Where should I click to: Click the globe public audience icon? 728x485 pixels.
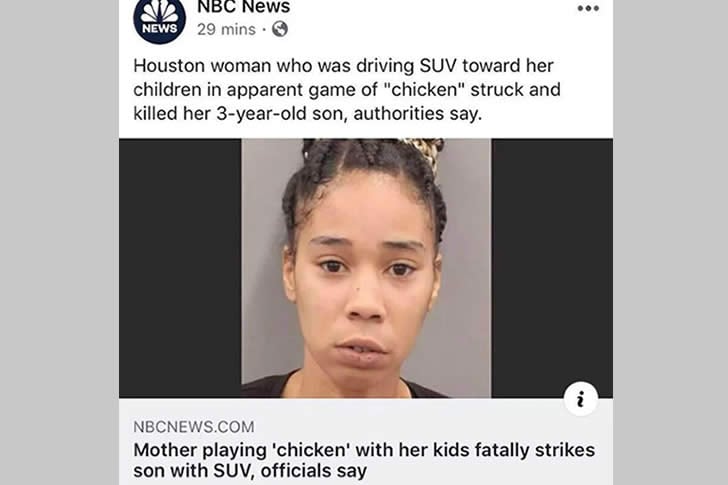click(x=280, y=29)
